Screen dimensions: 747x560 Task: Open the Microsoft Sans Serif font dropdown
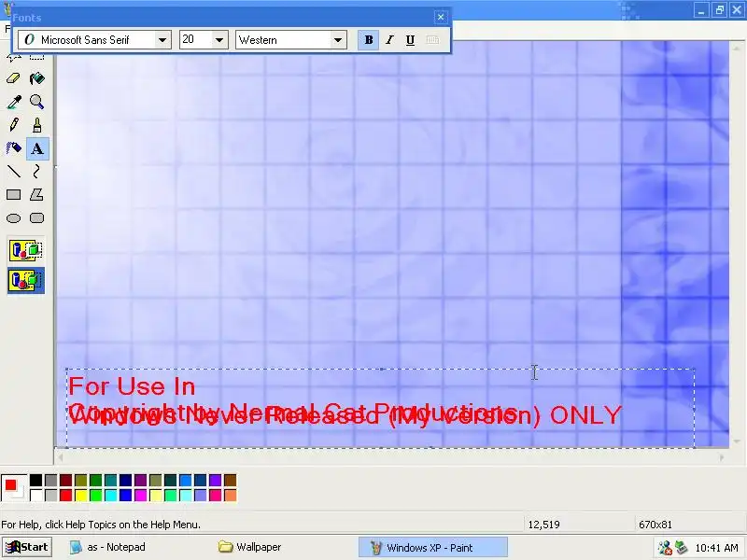click(x=162, y=40)
